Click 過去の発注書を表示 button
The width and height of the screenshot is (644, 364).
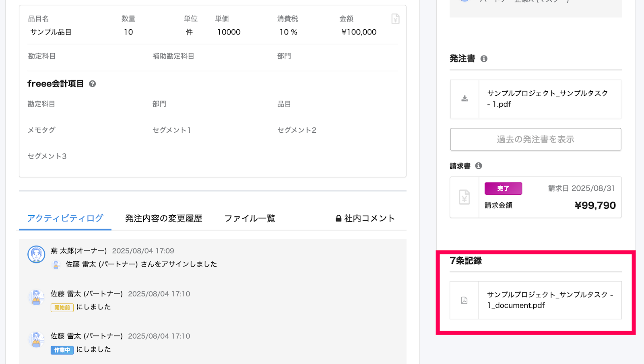[535, 139]
